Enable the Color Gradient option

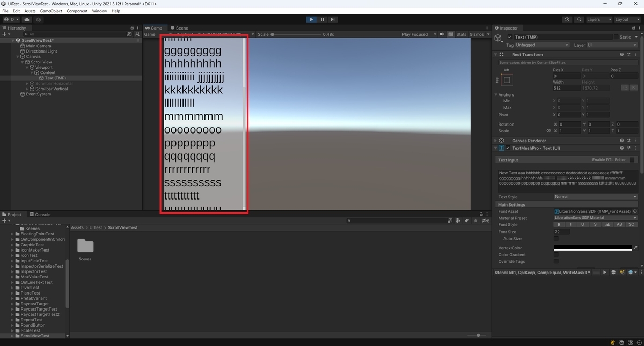(x=556, y=254)
